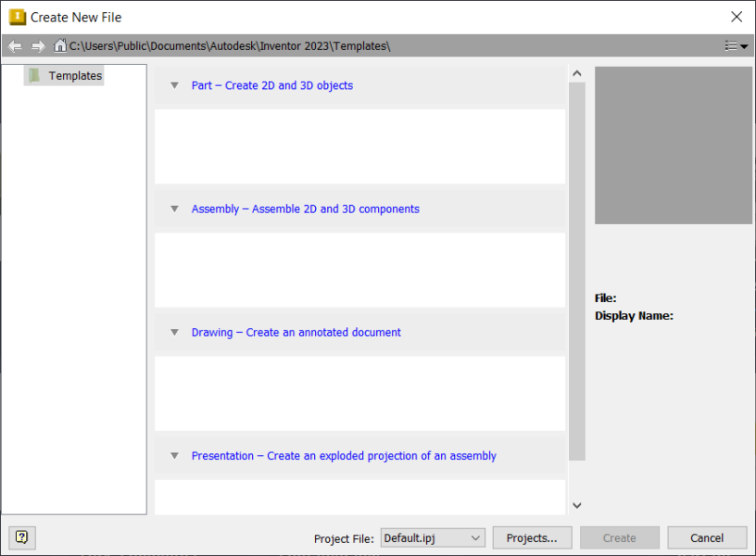Viewport: 756px width, 556px height.
Task: Close the Create New File dialog
Action: coord(737,17)
